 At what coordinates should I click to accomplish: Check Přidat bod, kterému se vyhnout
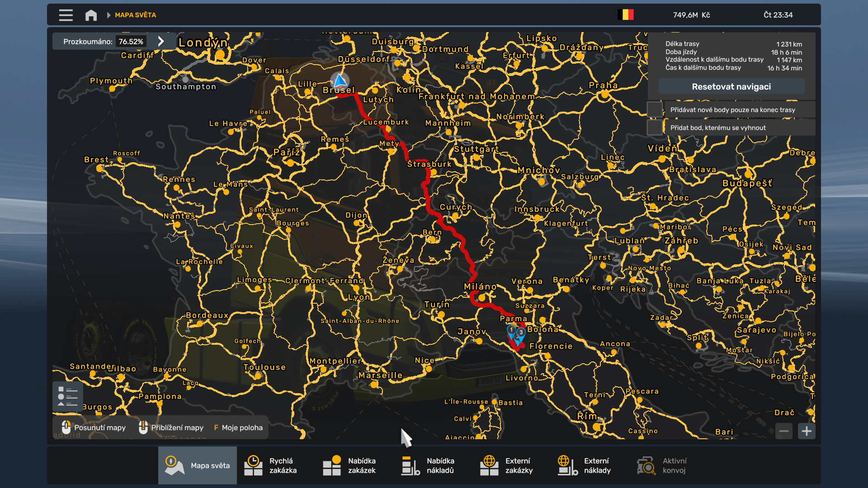[x=655, y=127]
